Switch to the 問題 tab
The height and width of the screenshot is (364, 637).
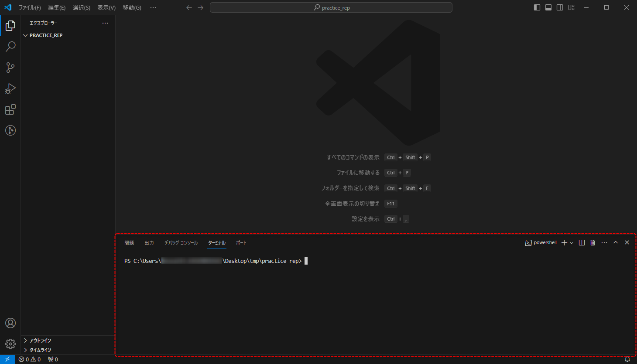[x=129, y=243]
